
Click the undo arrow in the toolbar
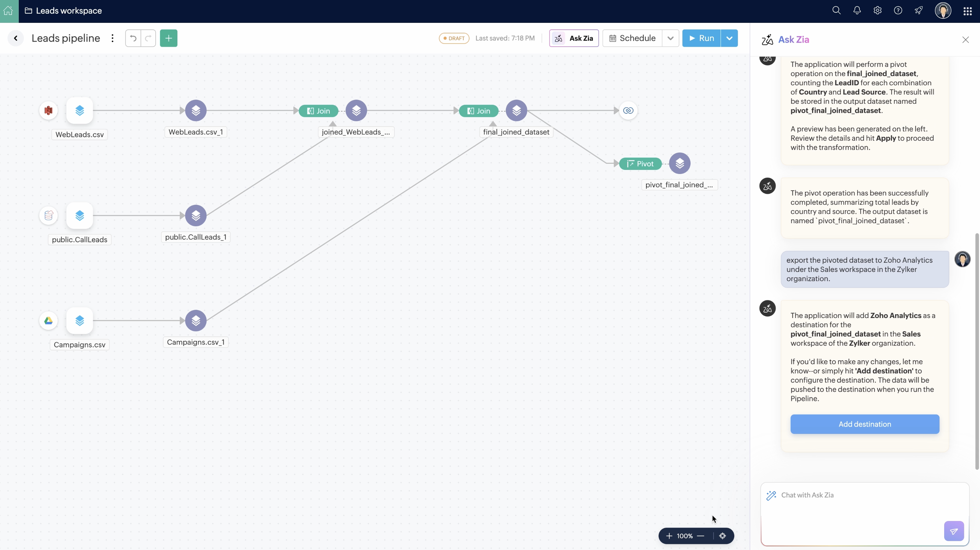[133, 38]
